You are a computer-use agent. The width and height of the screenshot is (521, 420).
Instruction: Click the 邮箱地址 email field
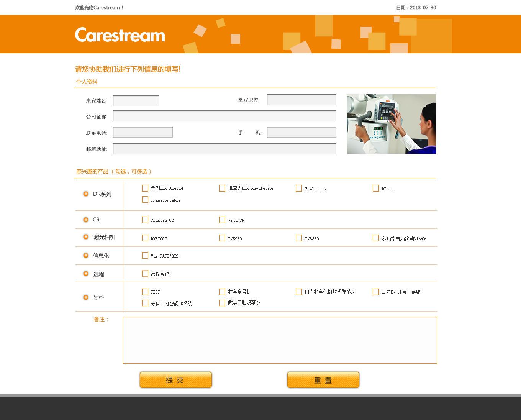coord(224,149)
